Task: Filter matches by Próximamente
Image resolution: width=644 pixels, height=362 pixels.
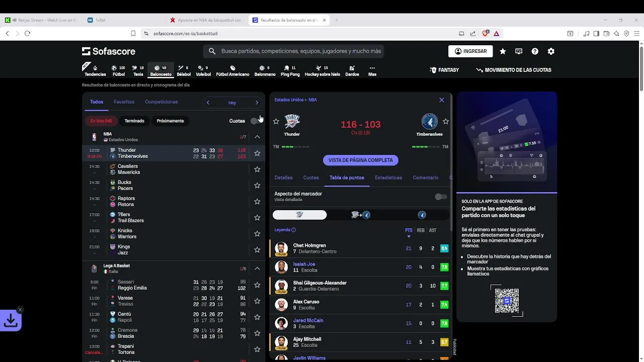Action: pos(170,121)
